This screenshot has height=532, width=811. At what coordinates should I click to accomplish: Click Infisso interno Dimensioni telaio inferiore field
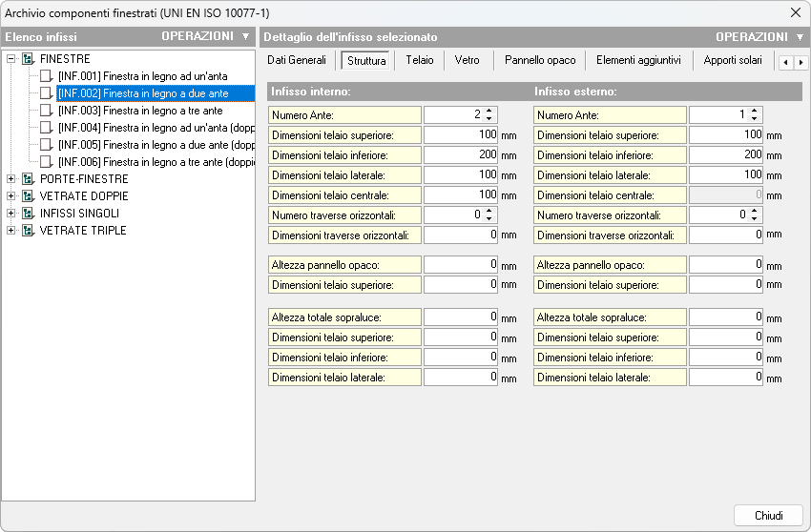pos(461,154)
